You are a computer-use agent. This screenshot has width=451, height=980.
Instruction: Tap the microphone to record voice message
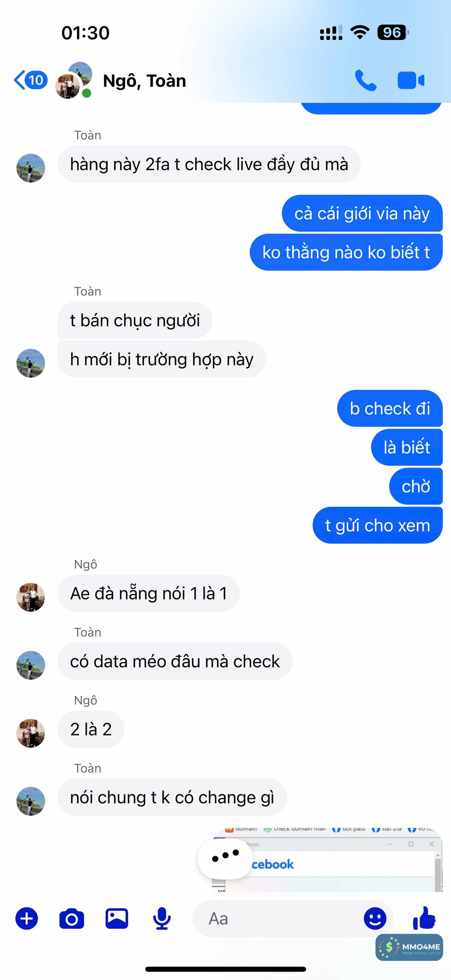pos(162,918)
